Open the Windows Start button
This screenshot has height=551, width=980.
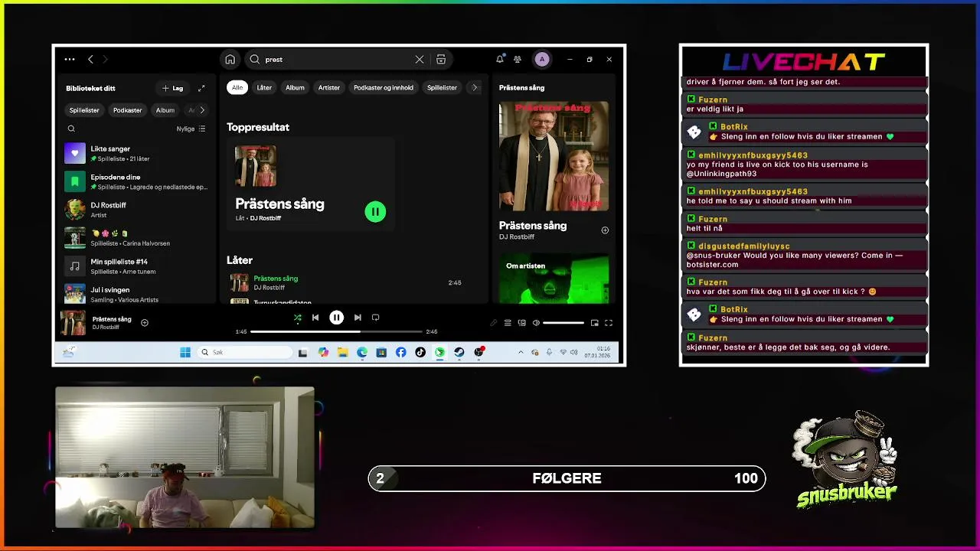[x=185, y=352]
